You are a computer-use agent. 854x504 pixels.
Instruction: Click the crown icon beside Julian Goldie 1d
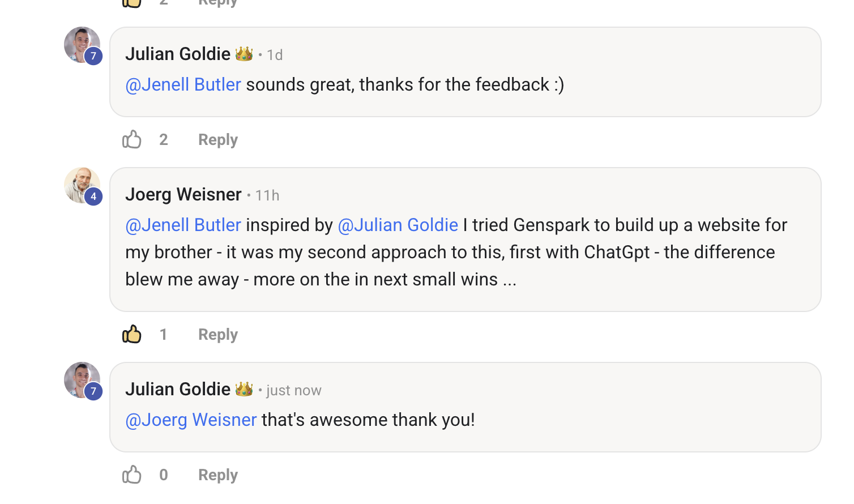pos(244,54)
